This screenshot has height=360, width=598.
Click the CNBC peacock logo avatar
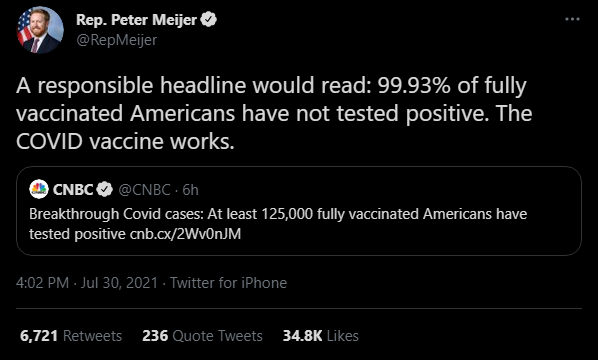39,189
